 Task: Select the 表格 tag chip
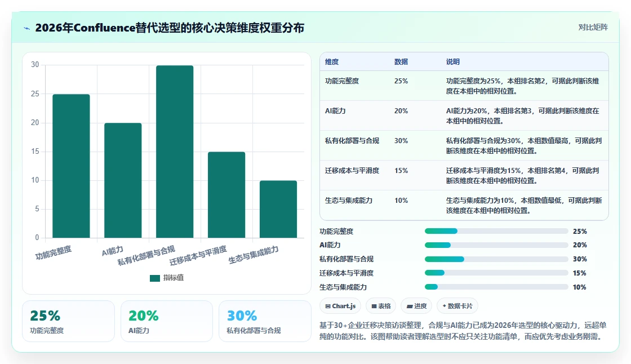pyautogui.click(x=381, y=306)
